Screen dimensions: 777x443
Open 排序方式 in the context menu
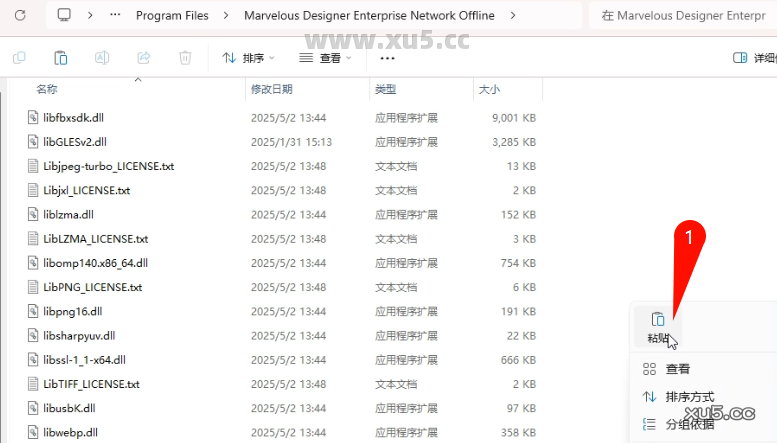[690, 397]
